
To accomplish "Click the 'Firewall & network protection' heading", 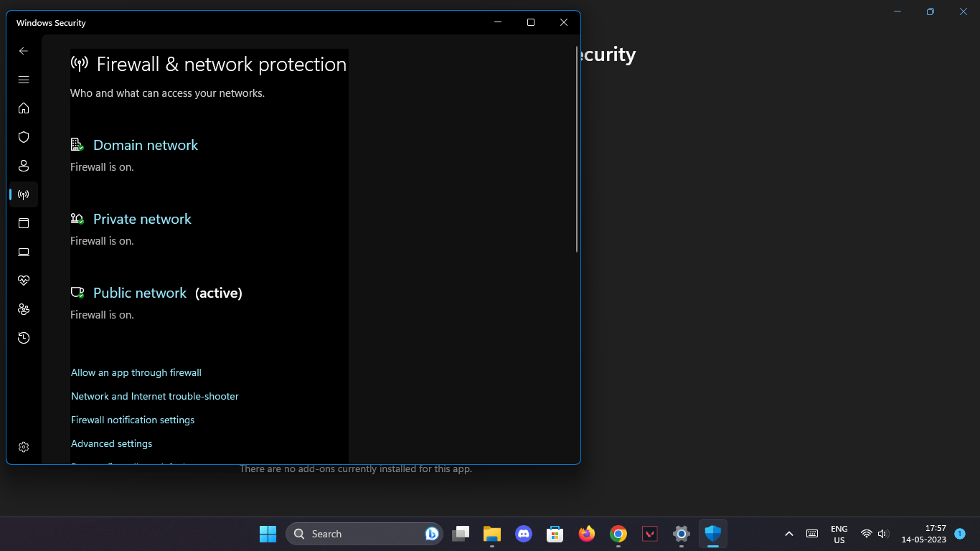I will 221,65.
